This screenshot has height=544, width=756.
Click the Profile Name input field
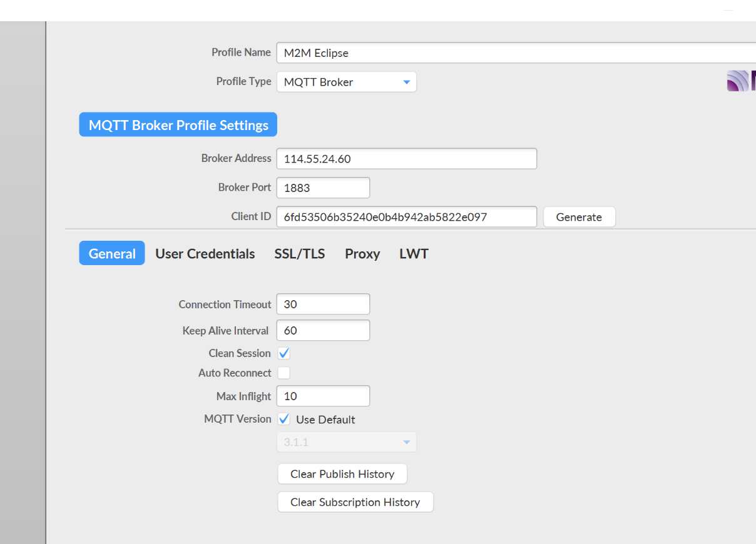(x=438, y=53)
